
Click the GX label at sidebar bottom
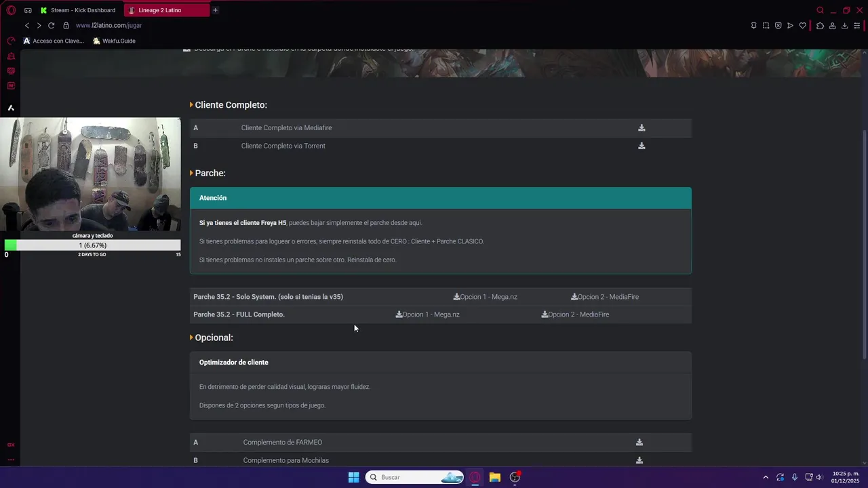(x=11, y=445)
